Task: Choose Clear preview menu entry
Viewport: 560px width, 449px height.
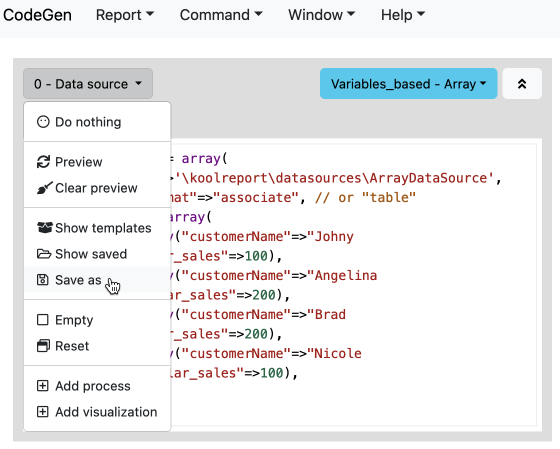Action: tap(97, 188)
